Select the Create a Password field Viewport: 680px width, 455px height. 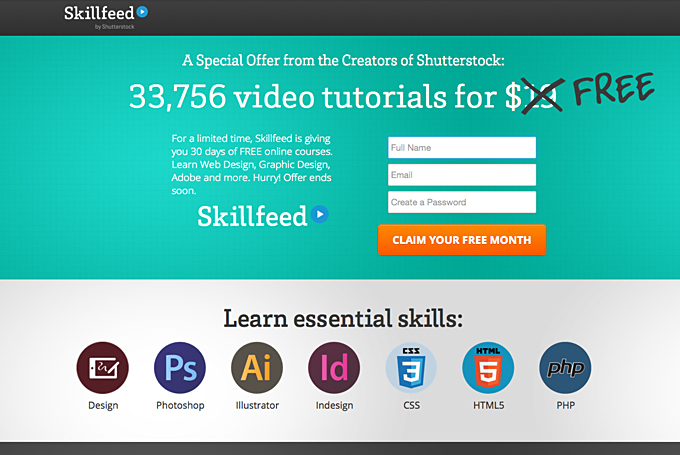pos(462,202)
